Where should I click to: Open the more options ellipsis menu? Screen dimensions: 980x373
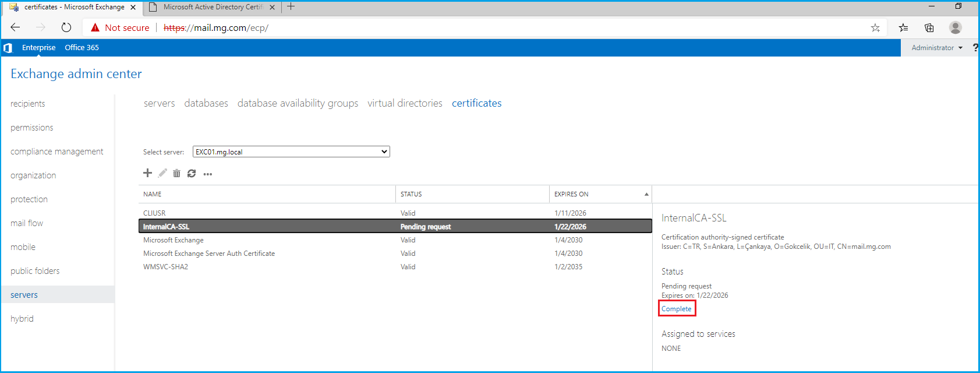coord(207,174)
